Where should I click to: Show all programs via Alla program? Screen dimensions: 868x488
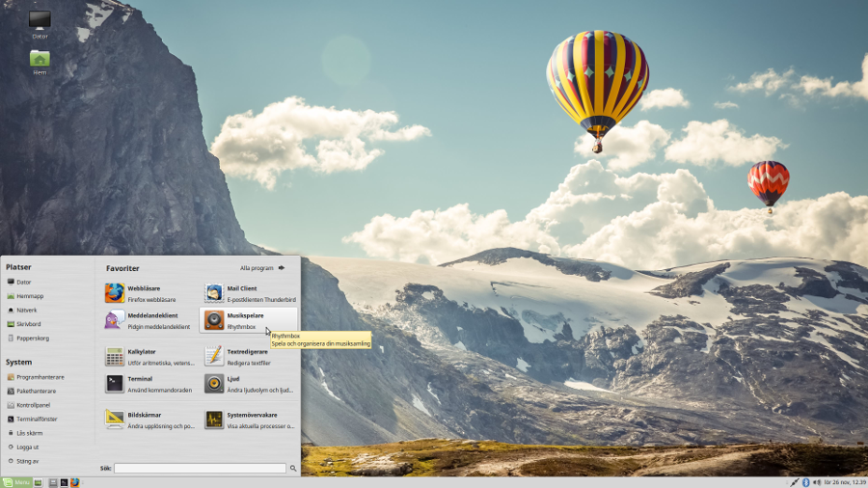click(x=261, y=268)
